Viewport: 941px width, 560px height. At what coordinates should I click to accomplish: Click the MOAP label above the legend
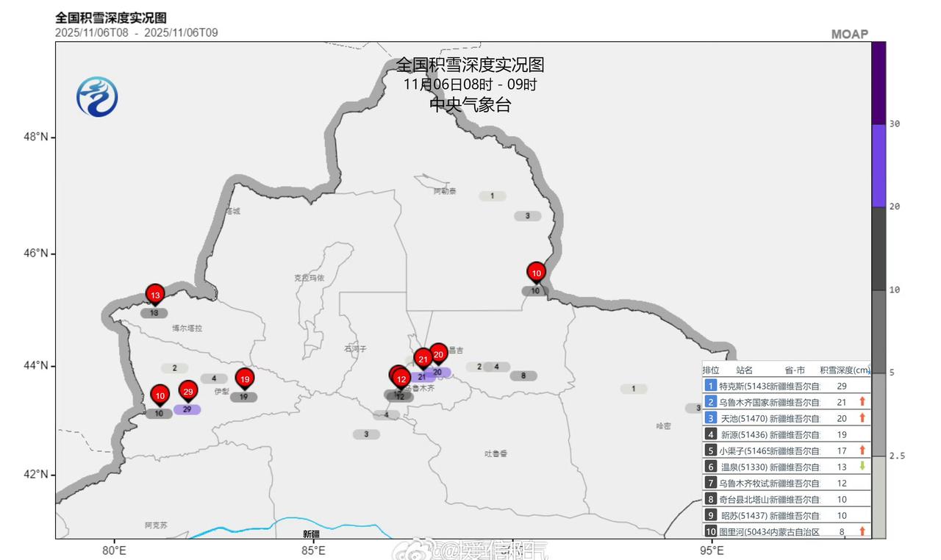pyautogui.click(x=850, y=34)
